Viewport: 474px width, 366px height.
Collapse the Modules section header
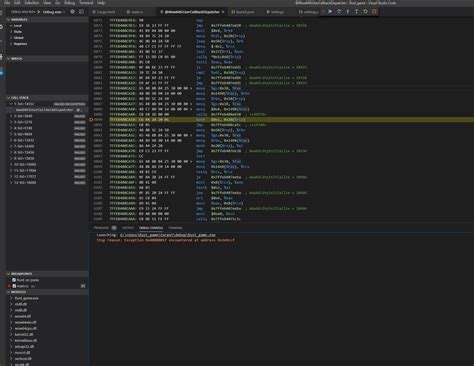click(47, 292)
